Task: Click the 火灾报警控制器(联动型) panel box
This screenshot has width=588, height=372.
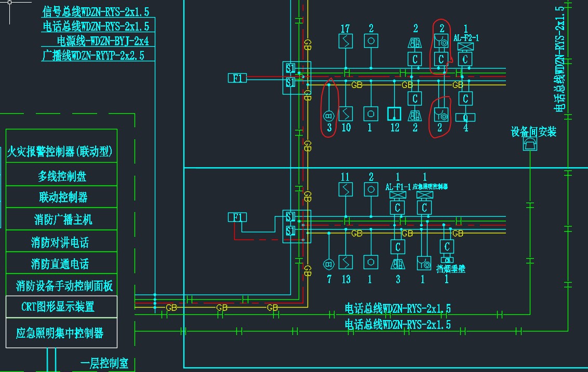Action: tap(61, 146)
